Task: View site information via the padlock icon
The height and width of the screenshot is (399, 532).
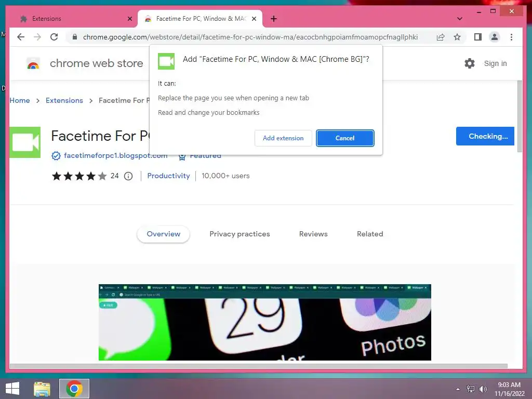Action: click(x=75, y=37)
